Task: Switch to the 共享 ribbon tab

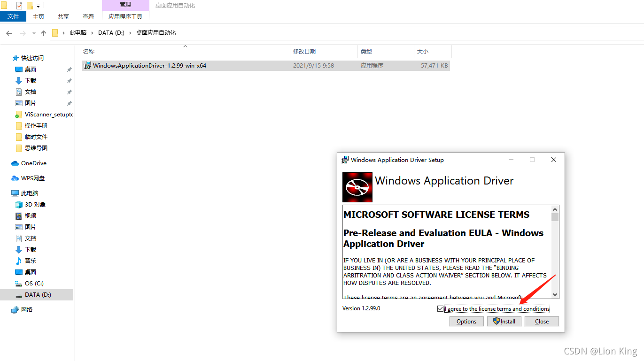Action: click(x=63, y=16)
